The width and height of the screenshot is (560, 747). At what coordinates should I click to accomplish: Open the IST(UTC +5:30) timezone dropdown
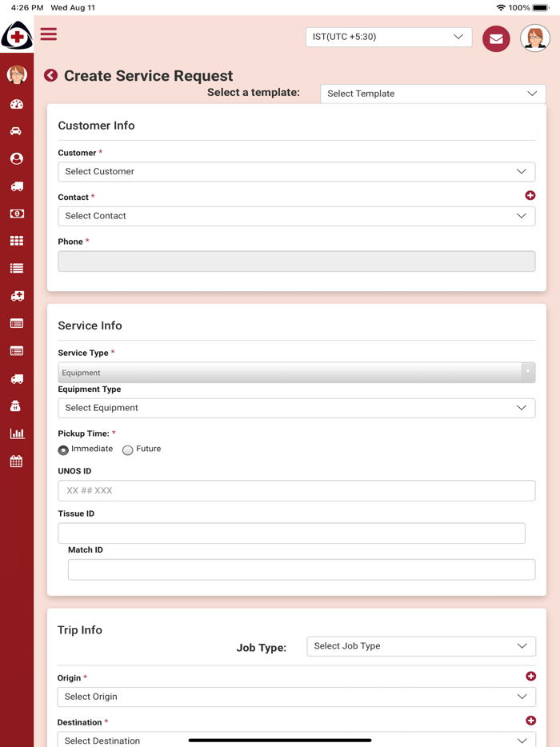(389, 37)
